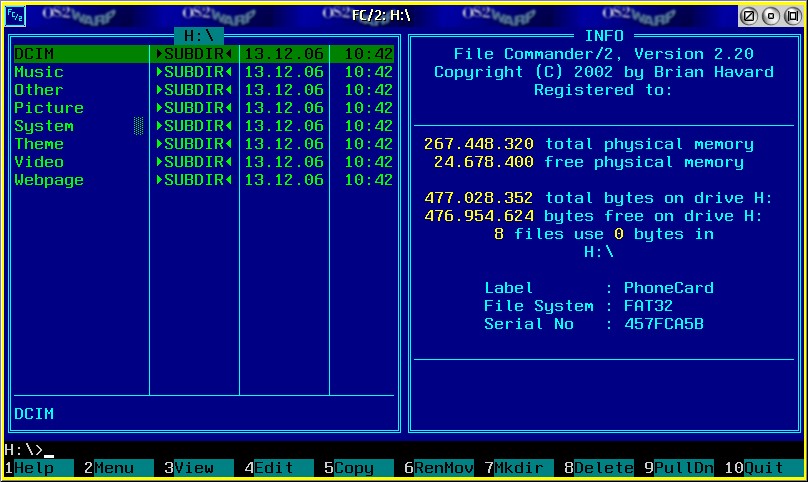Choose 6 RenMov in bottom bar
Image resolution: width=808 pixels, height=482 pixels.
(439, 468)
